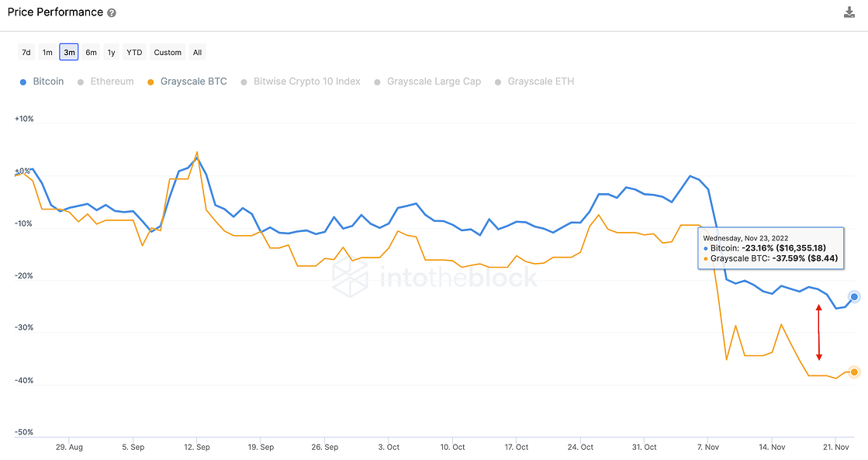Click the '14. Nov' x-axis label
The width and height of the screenshot is (868, 460).
(772, 447)
